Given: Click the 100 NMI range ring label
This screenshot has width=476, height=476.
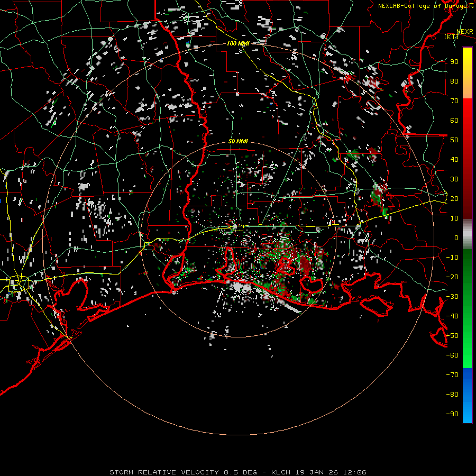Looking at the screenshot, I should click(x=238, y=43).
